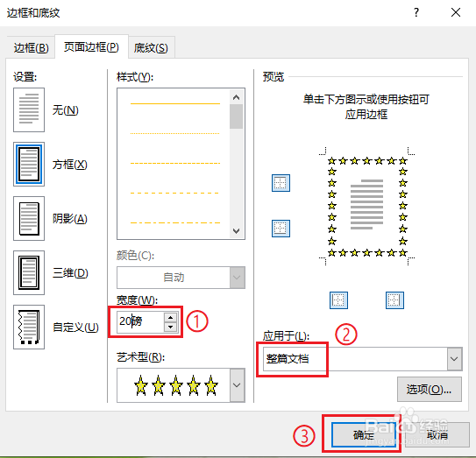Select the short-dash line style
This screenshot has height=458, width=476.
coord(174,163)
